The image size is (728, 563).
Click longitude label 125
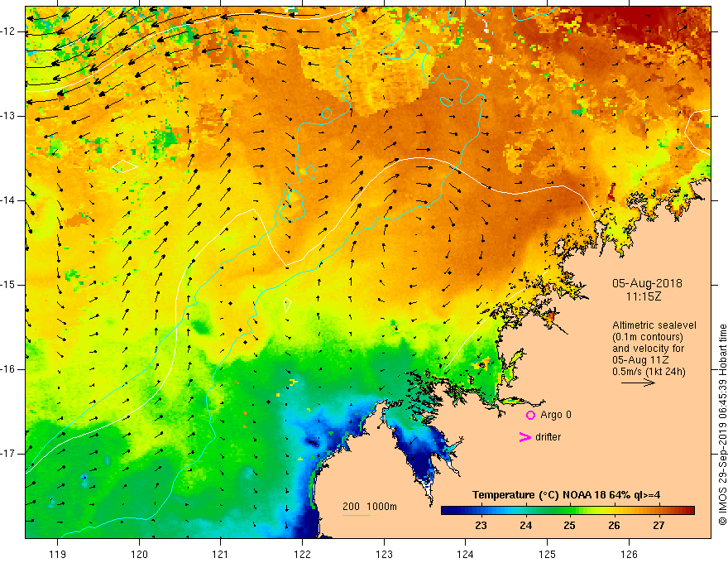548,554
